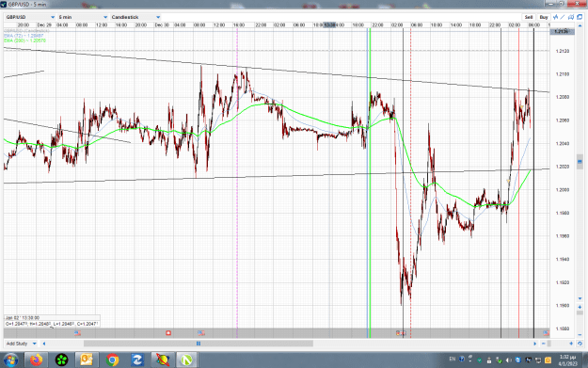Viewport: 588px width, 368px height.
Task: Click horizontal scroll left arrow
Action: tap(44, 344)
